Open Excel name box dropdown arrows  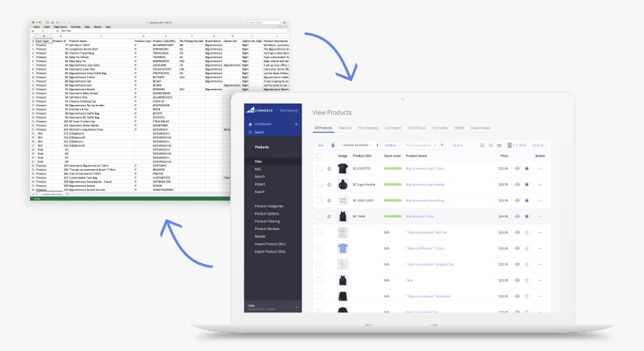(43, 31)
